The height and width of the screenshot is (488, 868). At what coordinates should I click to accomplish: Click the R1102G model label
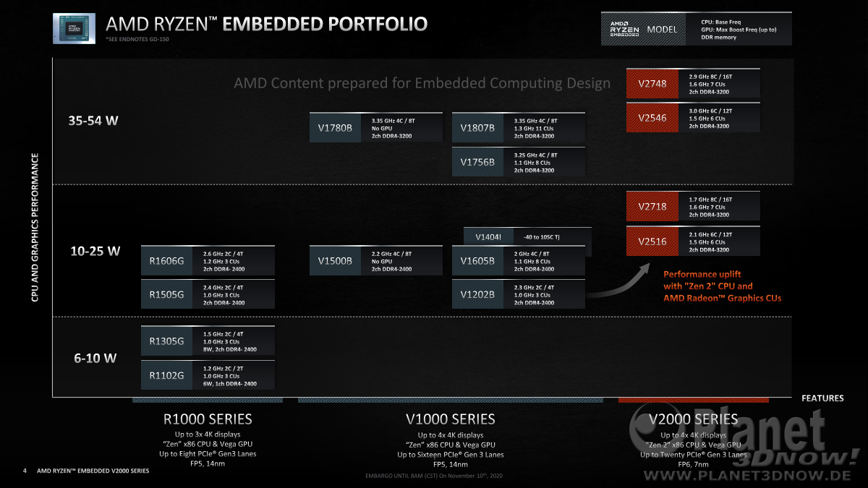[x=166, y=375]
